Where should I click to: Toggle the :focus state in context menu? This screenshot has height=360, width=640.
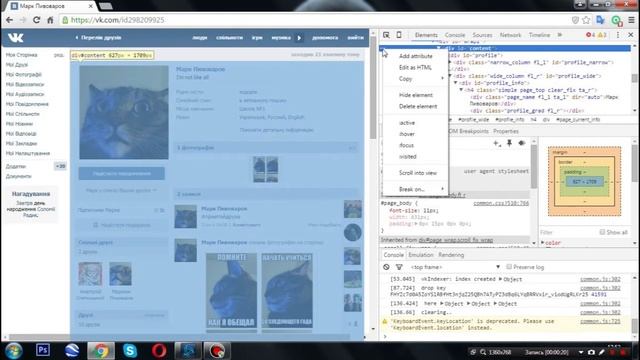pyautogui.click(x=407, y=145)
